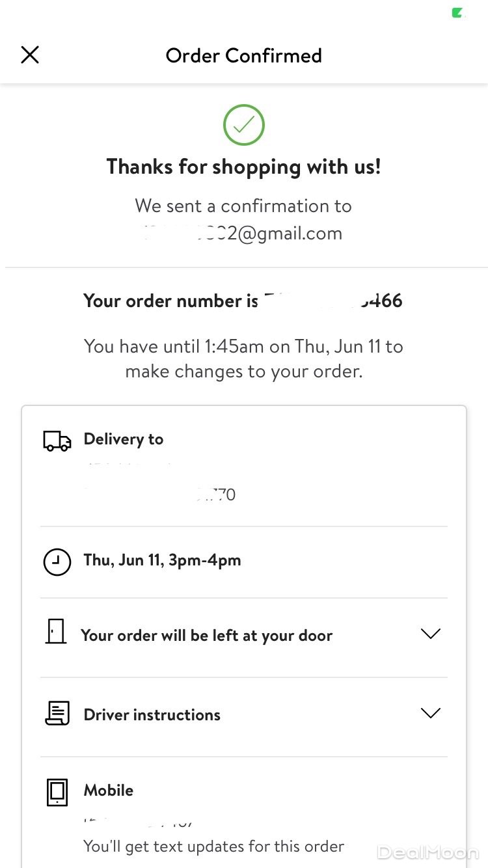Open the Driver instructions row
Viewport: 488px width, 868px height.
[152, 714]
